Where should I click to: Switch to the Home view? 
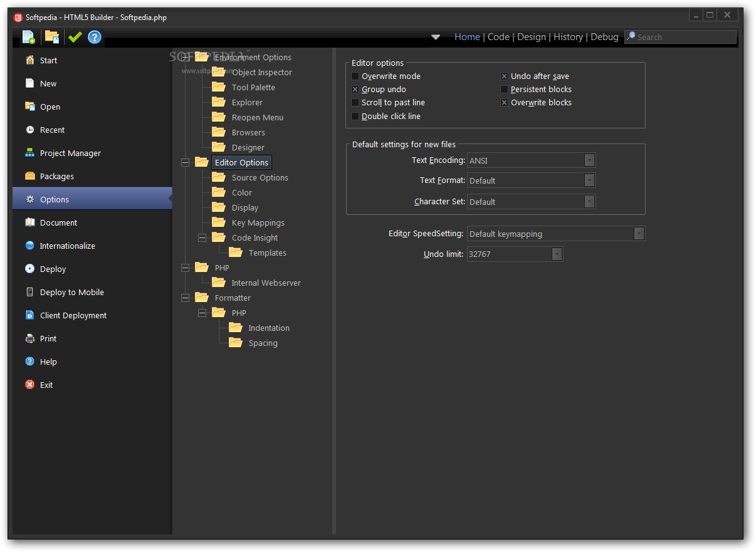pyautogui.click(x=467, y=37)
